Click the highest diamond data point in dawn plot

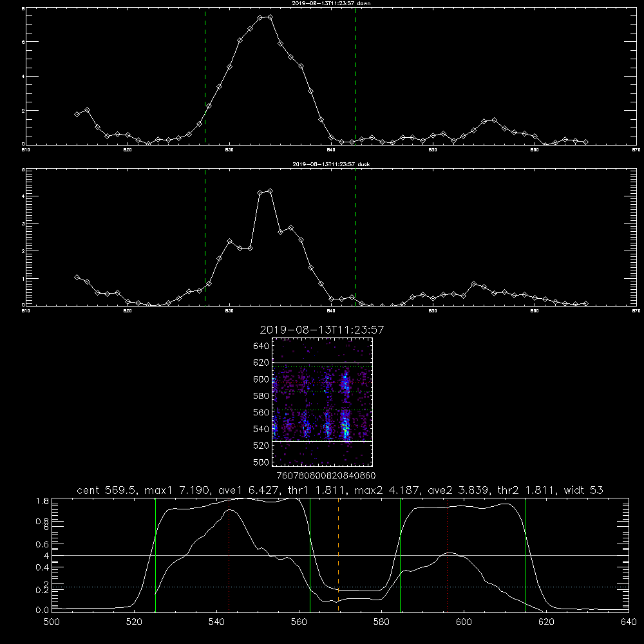pyautogui.click(x=270, y=17)
